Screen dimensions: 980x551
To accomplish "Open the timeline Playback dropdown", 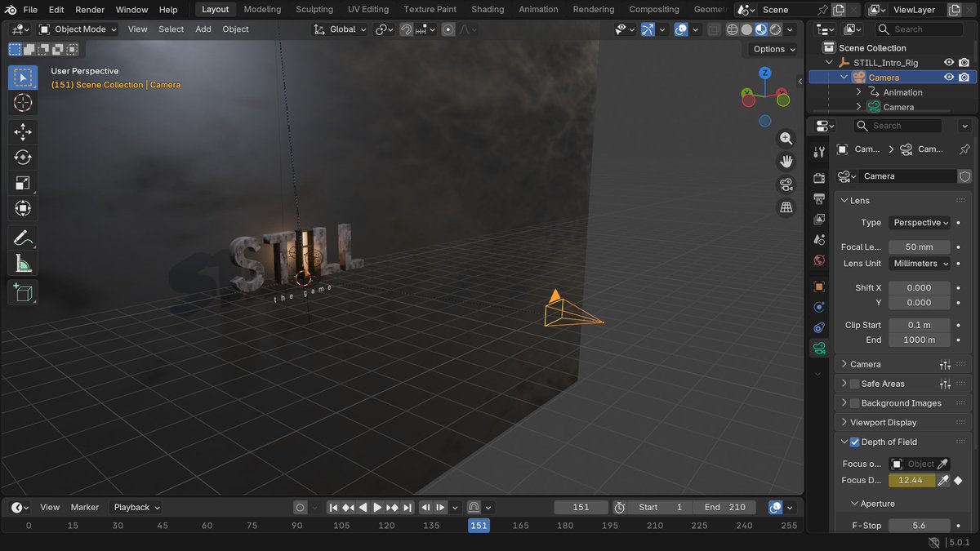I will [137, 507].
